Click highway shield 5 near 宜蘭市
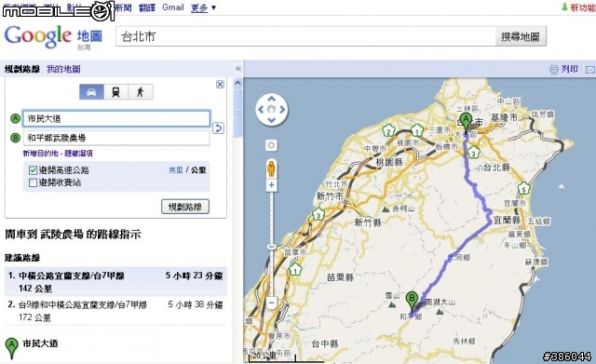Viewport: 596px width, 364px height. [x=523, y=189]
